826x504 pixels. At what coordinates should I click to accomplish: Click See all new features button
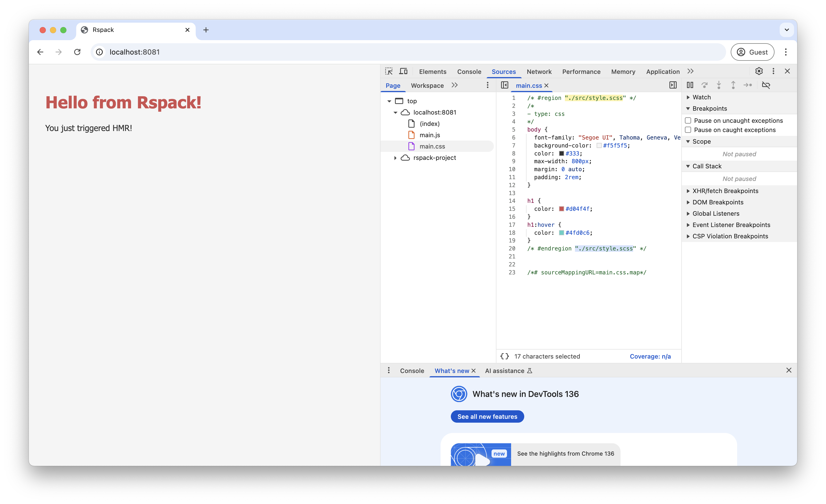[x=487, y=416]
